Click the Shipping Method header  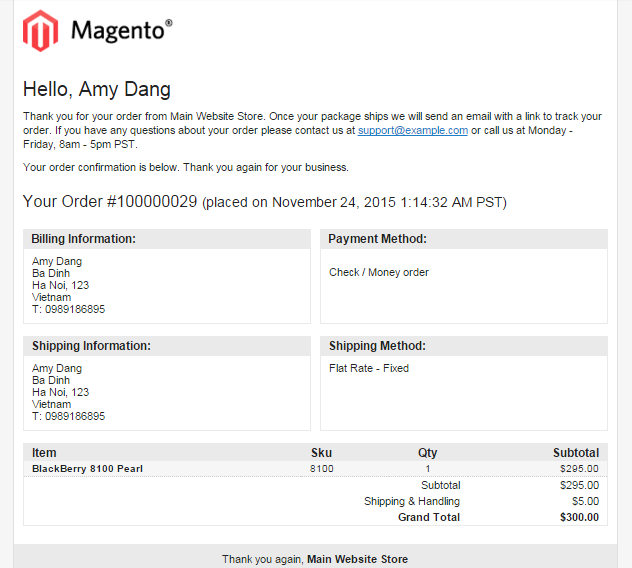click(377, 346)
